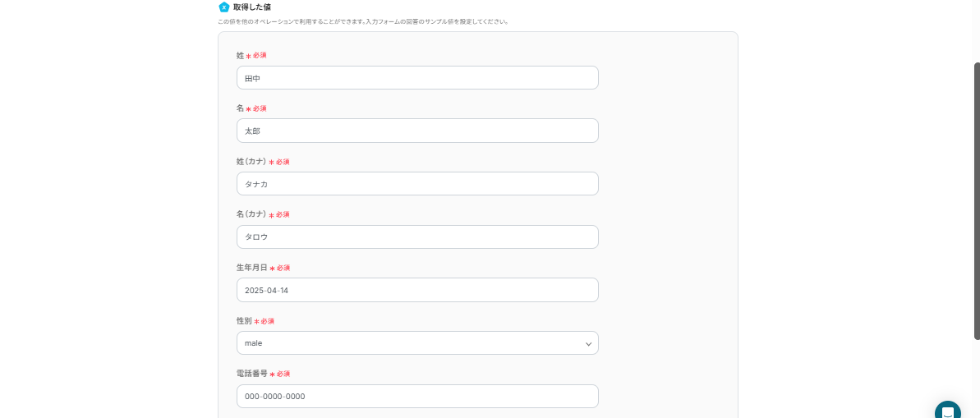980x418 pixels.
Task: Click the 名 field containing 太郎
Action: pos(417,131)
